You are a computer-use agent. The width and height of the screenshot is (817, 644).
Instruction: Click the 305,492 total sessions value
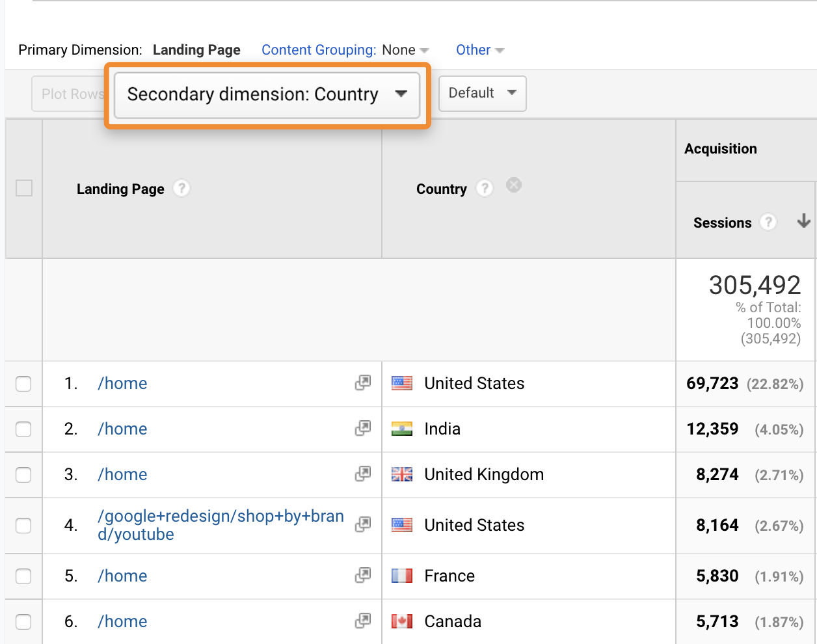tap(756, 285)
